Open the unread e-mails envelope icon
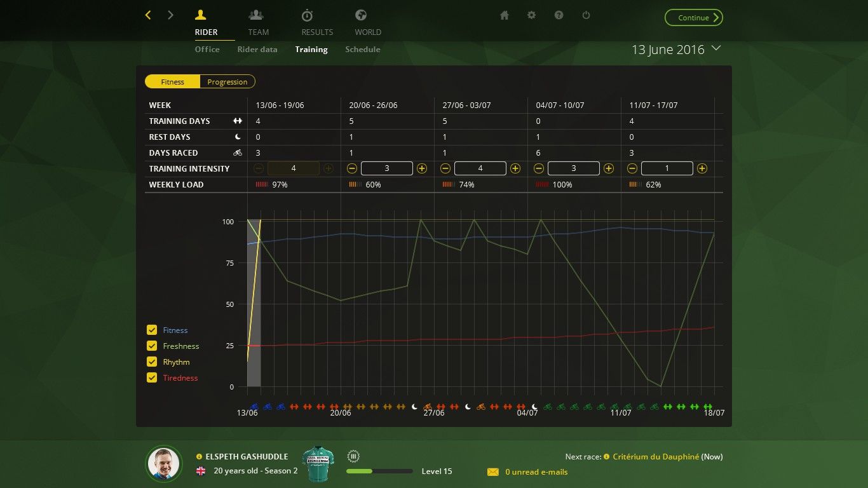The height and width of the screenshot is (488, 868). point(493,472)
